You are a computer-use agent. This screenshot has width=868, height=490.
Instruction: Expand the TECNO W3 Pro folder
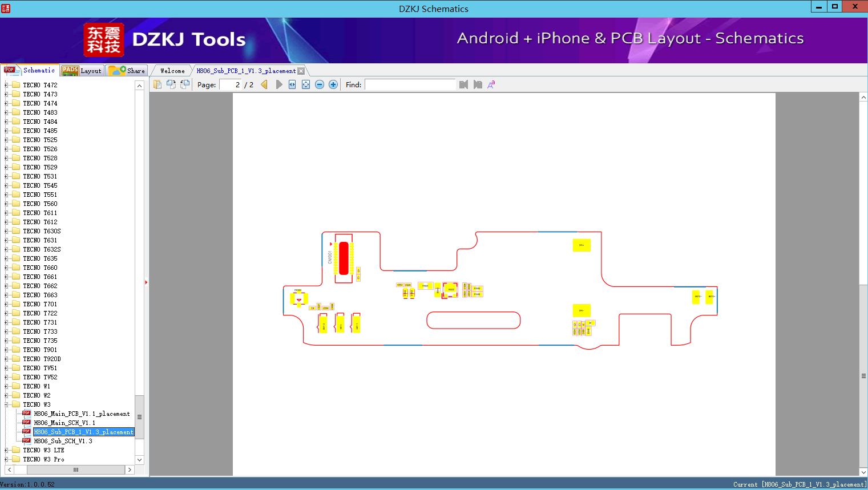tap(6, 459)
